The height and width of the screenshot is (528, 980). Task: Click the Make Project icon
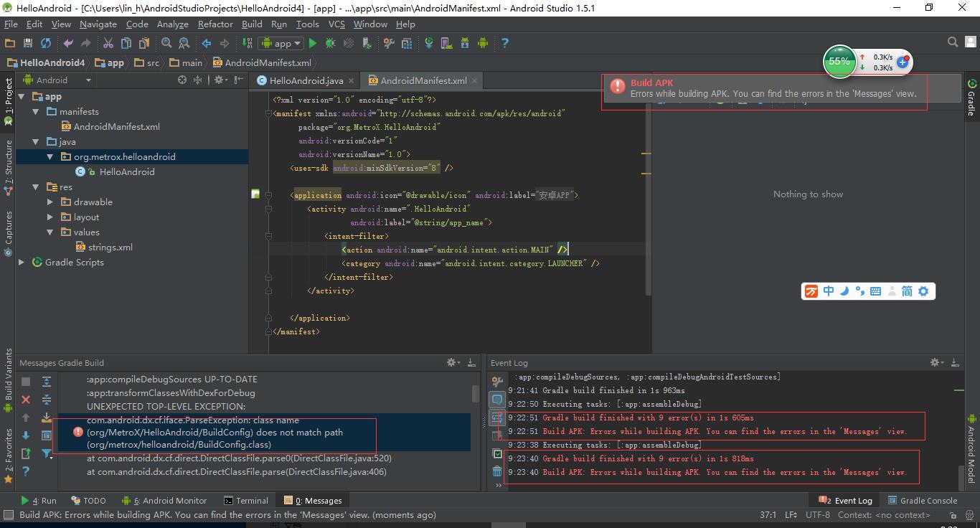[x=248, y=43]
